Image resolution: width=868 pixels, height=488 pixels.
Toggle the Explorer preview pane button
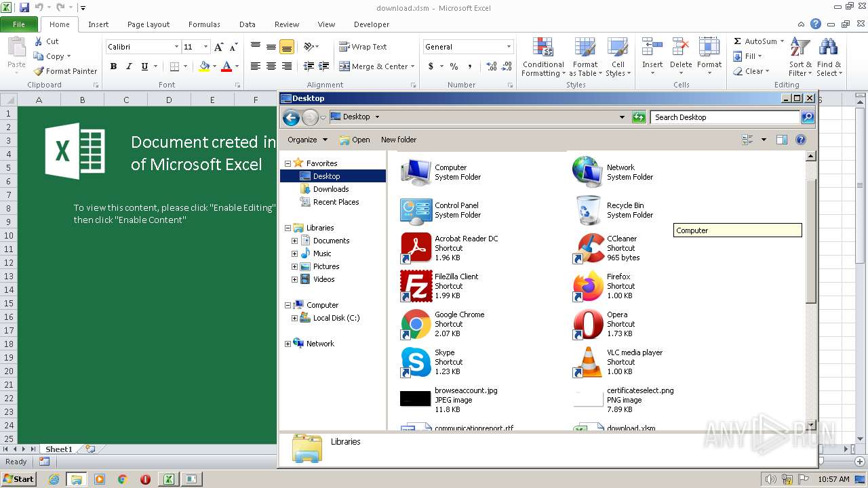[782, 140]
